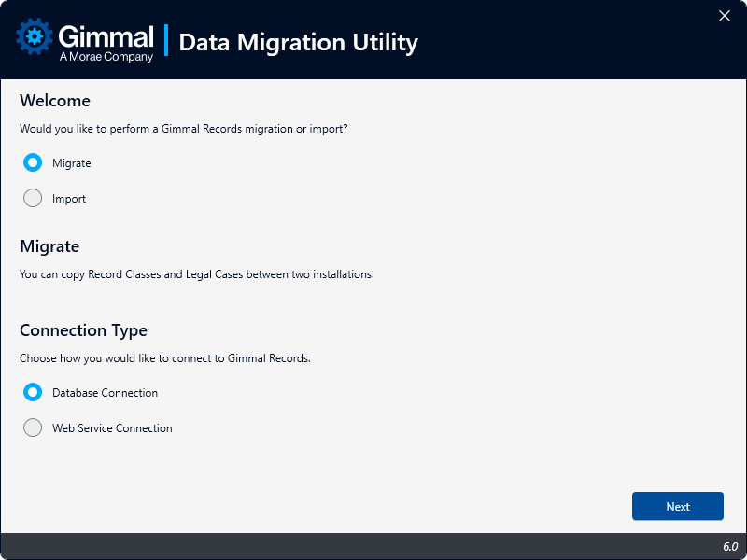Image resolution: width=747 pixels, height=560 pixels.
Task: Click the migration or import question text
Action: 184,129
